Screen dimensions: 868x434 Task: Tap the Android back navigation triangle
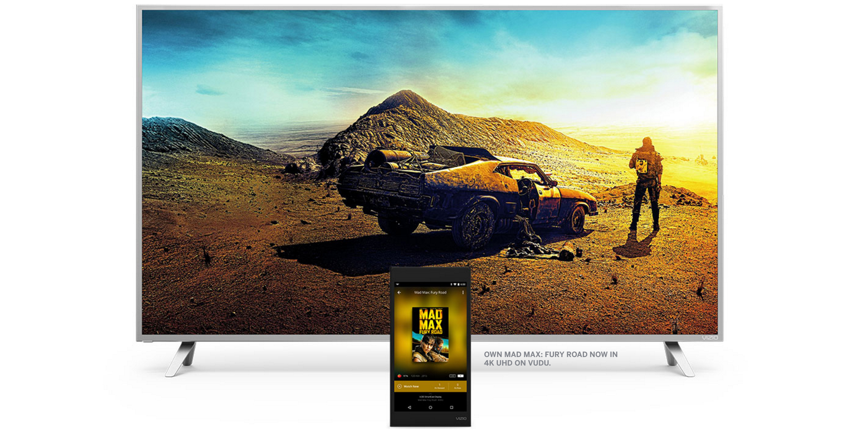click(410, 407)
